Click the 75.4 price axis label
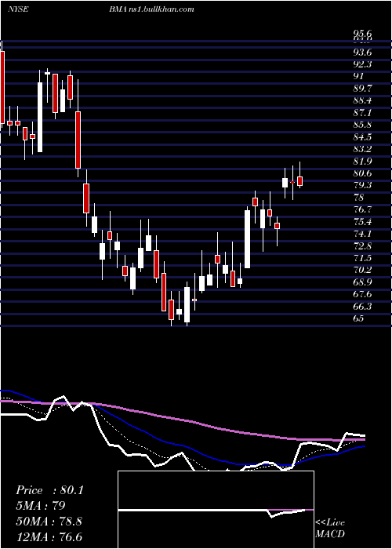Screen dimensions: 392x549 tap(362, 222)
